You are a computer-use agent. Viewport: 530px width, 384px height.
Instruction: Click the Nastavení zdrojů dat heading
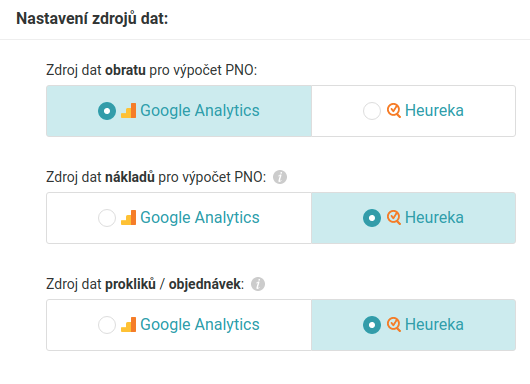[92, 19]
